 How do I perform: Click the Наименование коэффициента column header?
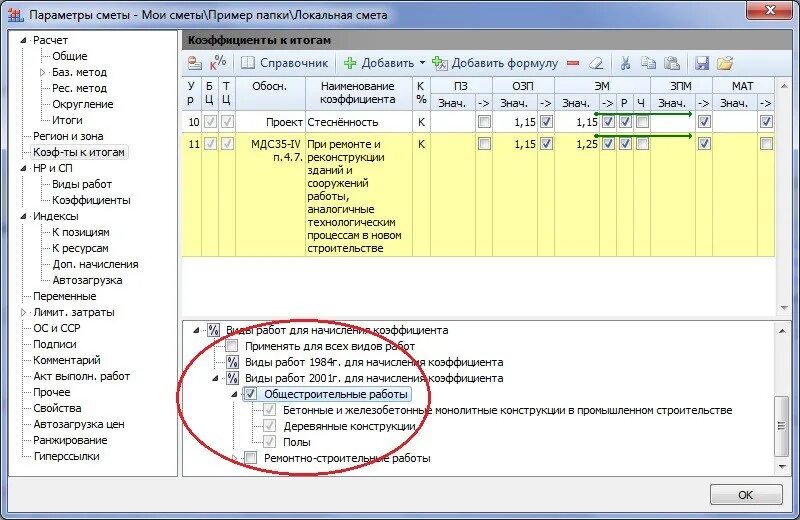click(x=359, y=93)
